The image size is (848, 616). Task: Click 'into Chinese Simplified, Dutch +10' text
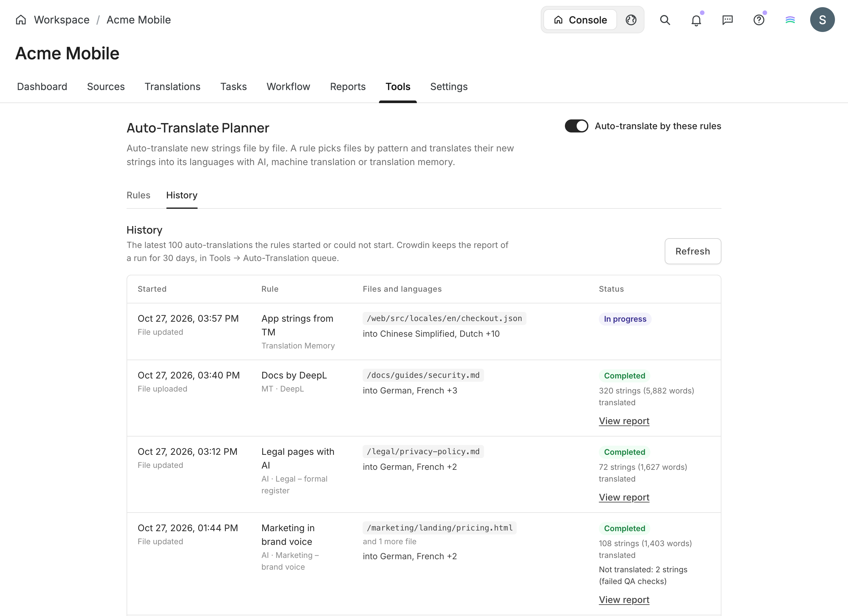[431, 334]
